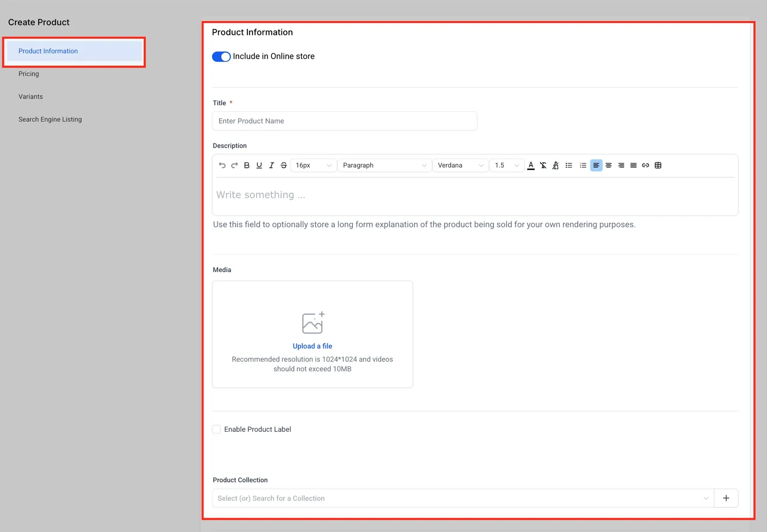
Task: Open the Paragraph style dropdown
Action: [x=384, y=165]
